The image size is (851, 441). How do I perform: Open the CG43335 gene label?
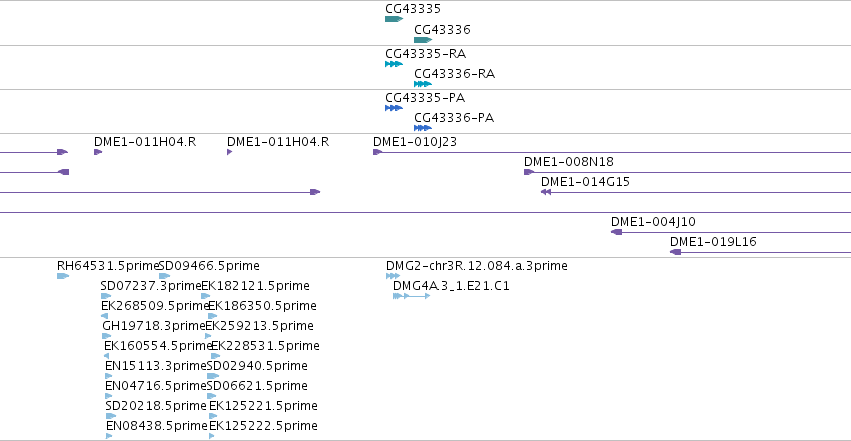point(413,9)
